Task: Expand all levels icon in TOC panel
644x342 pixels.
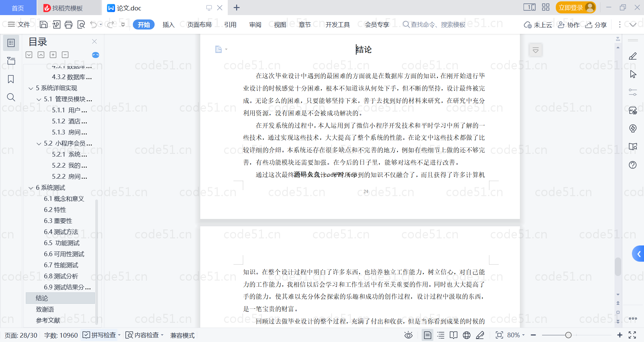Action: (53, 55)
